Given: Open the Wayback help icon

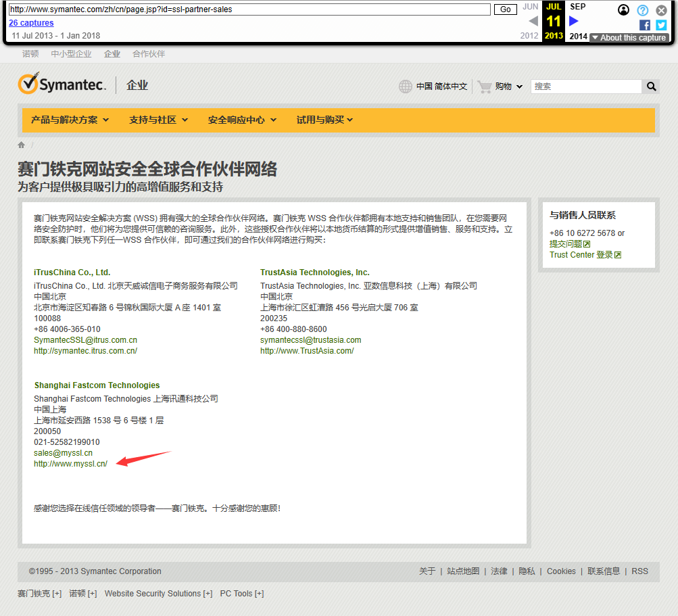Looking at the screenshot, I should click(643, 10).
